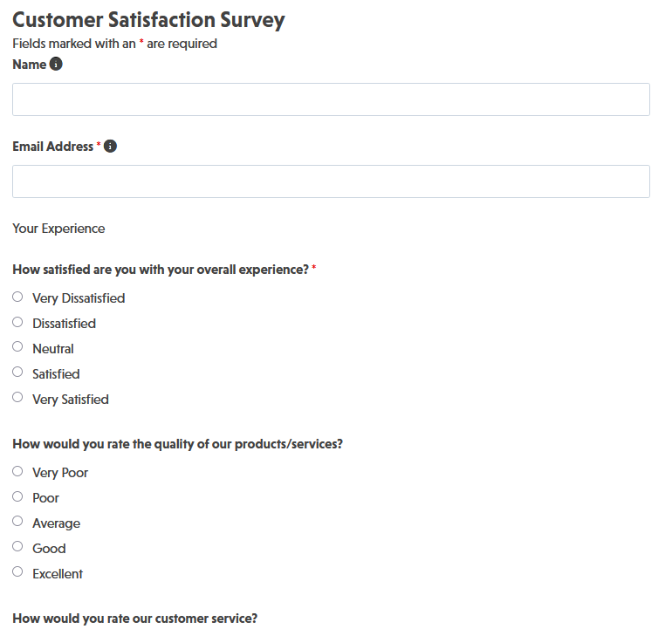
Task: Click the info icon next to Name
Action: [56, 65]
